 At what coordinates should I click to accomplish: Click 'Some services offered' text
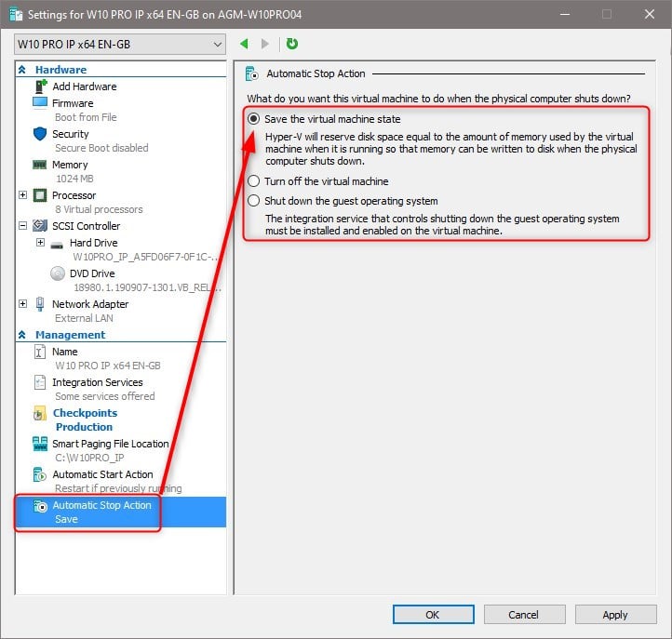pos(104,396)
